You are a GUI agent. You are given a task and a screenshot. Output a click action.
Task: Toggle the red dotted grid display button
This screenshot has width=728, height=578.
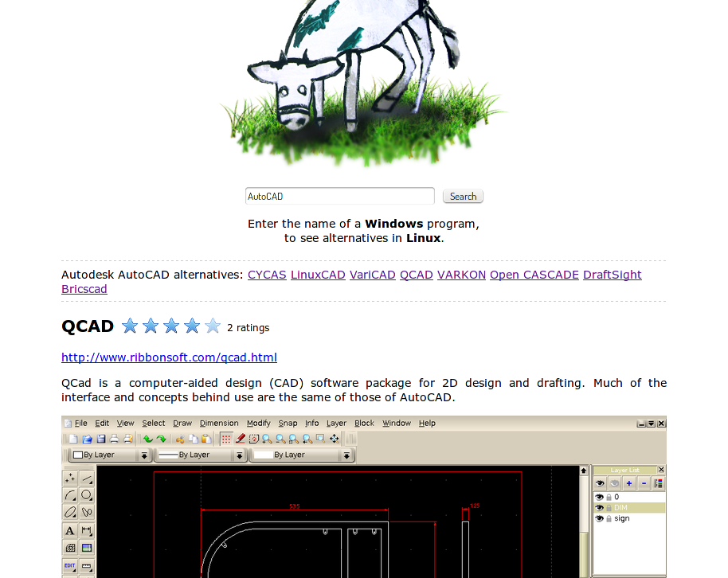(226, 439)
